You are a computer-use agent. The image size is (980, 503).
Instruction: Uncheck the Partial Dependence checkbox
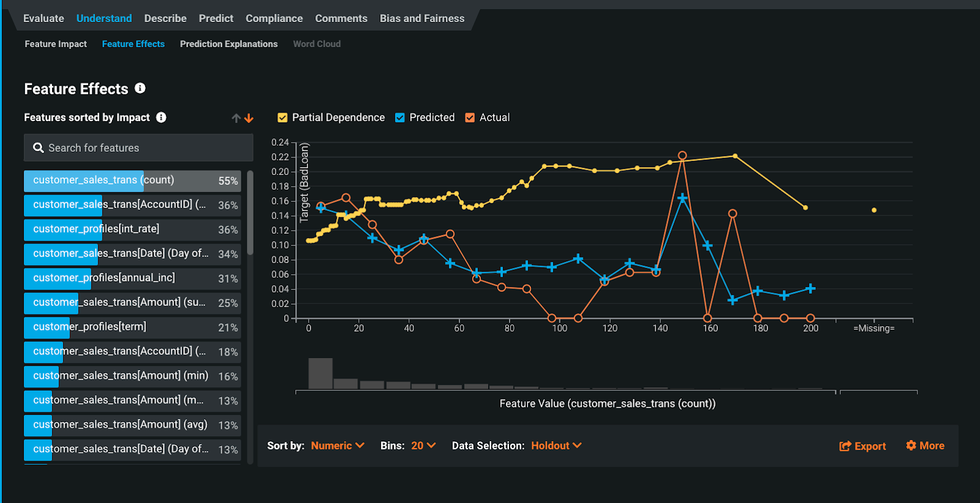pos(282,117)
